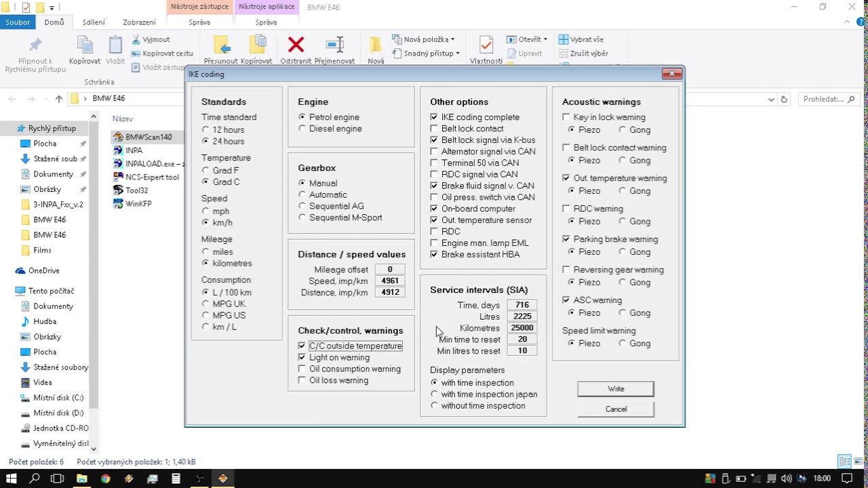Open Správa tab under Nástroje aplikace
This screenshot has width=868, height=488.
tap(267, 22)
